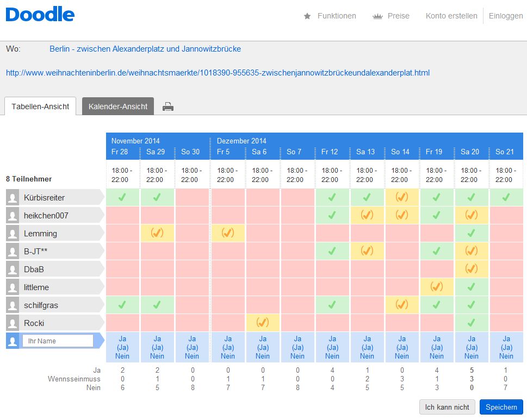Toggle Ja/Nein cell for Fr 12
The height and width of the screenshot is (420, 527).
[332, 347]
